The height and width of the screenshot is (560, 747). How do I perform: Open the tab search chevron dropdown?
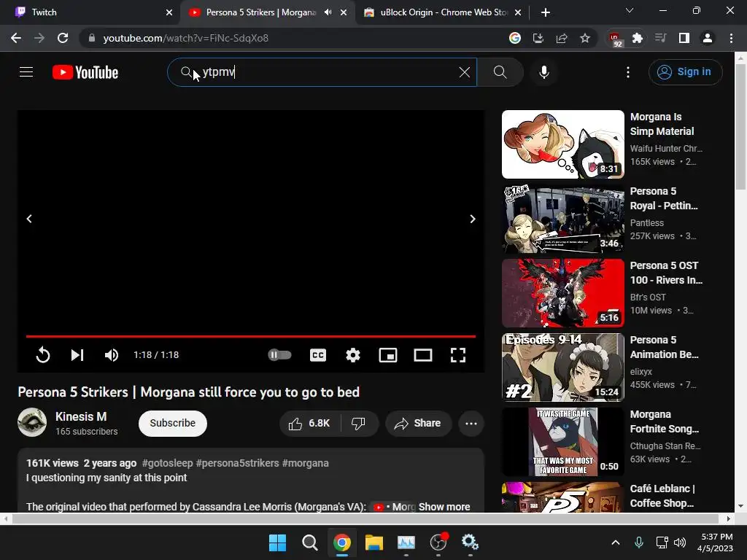tap(630, 10)
